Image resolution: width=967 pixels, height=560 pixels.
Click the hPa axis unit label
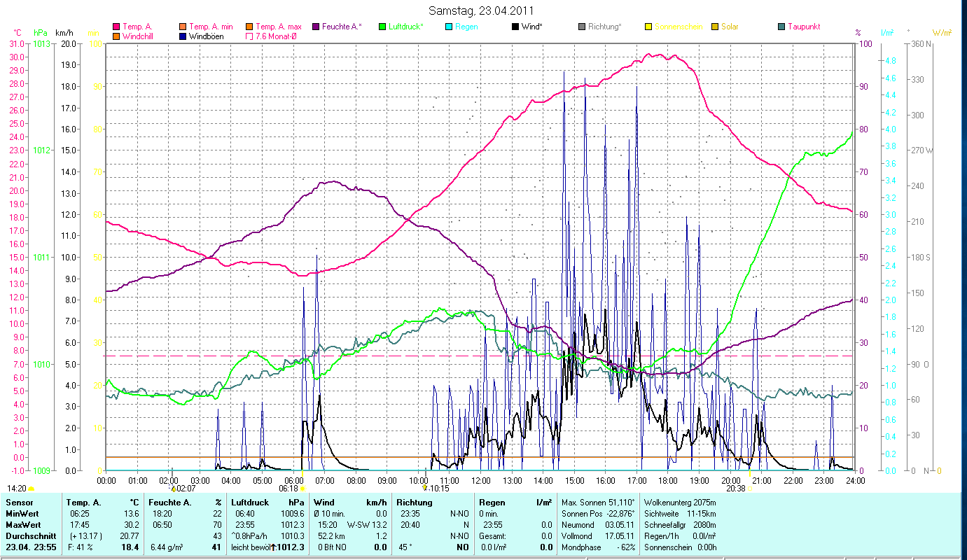[x=39, y=33]
